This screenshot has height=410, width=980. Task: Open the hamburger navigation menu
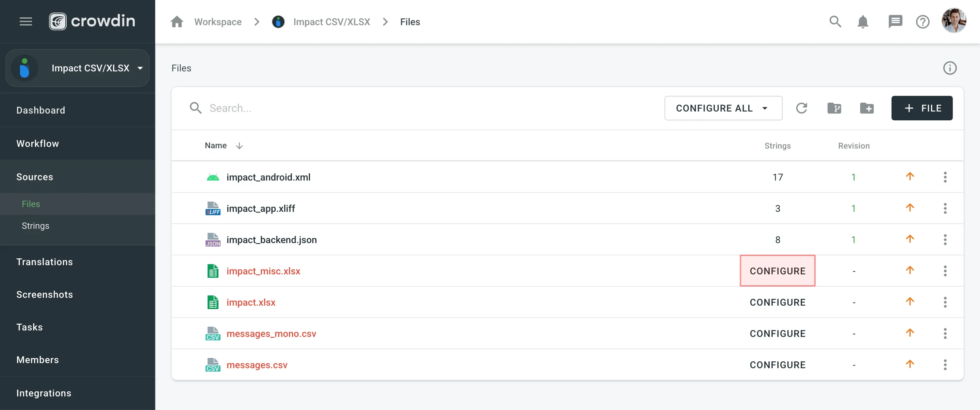click(26, 22)
